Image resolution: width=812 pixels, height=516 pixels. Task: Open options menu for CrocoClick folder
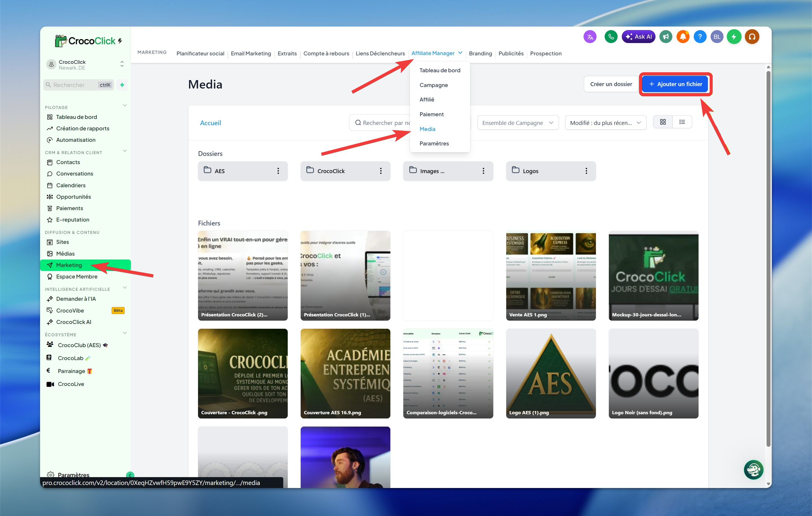click(x=381, y=171)
